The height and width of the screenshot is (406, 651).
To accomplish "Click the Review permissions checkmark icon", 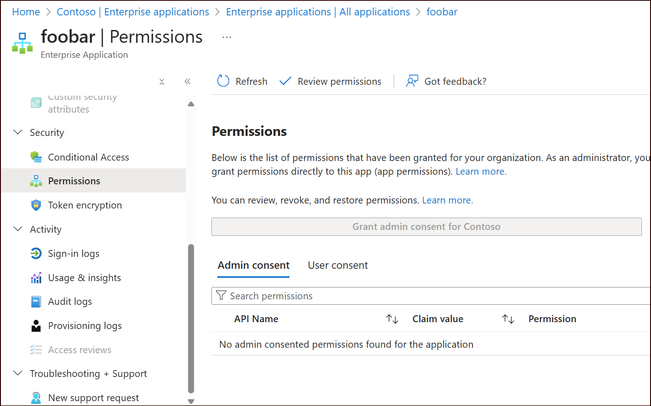I will [x=286, y=81].
